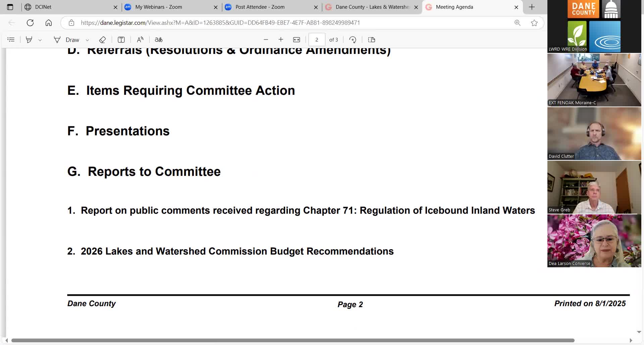The width and height of the screenshot is (644, 345).
Task: Click the vertical scrollbar down arrow
Action: (x=639, y=332)
